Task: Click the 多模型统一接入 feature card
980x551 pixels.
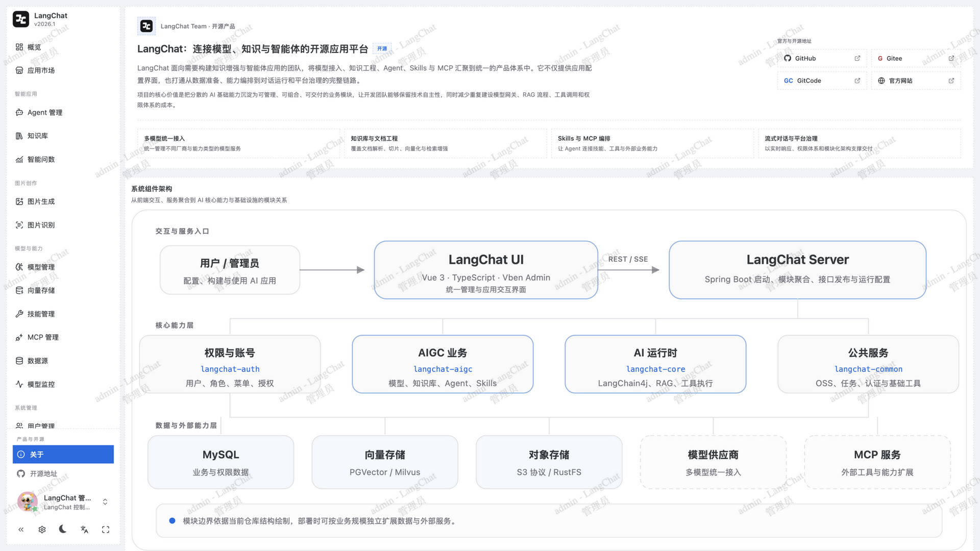Action: click(x=238, y=143)
